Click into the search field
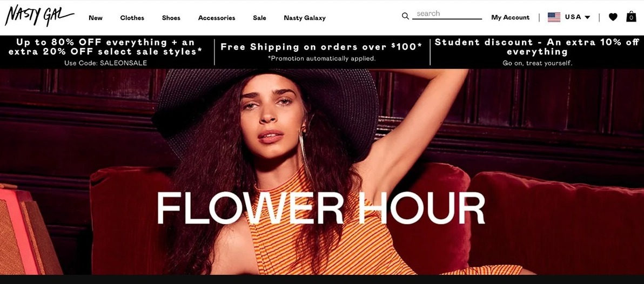The height and width of the screenshot is (284, 644). coord(447,14)
